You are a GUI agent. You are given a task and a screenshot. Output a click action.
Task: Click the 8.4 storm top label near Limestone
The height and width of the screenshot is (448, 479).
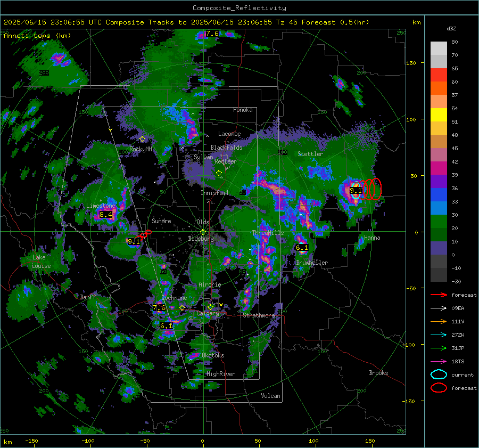[x=106, y=215]
